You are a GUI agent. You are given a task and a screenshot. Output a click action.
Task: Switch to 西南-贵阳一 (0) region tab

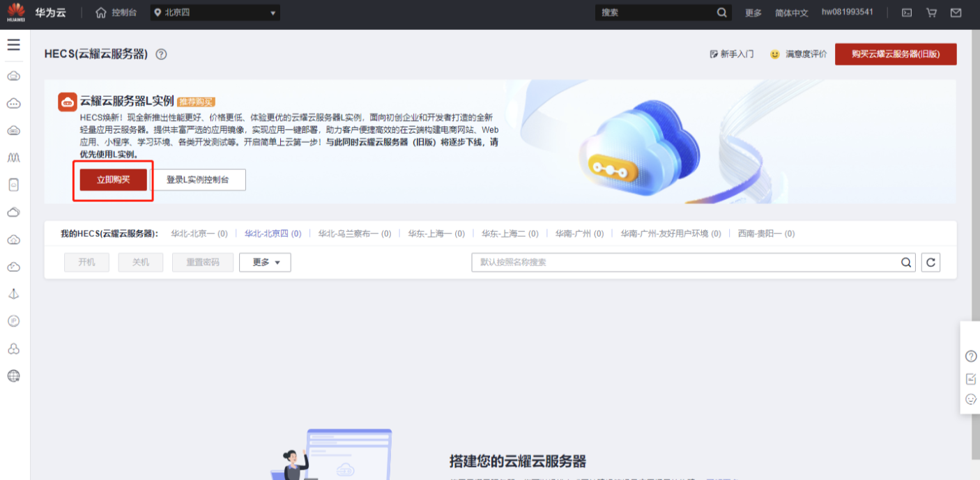click(766, 234)
